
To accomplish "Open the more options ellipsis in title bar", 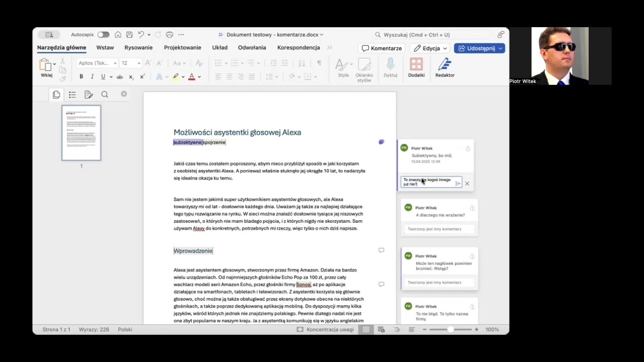I will [x=181, y=35].
